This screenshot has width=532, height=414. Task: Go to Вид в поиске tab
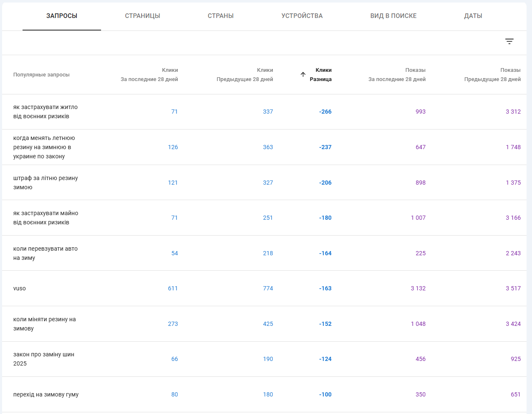pyautogui.click(x=393, y=16)
